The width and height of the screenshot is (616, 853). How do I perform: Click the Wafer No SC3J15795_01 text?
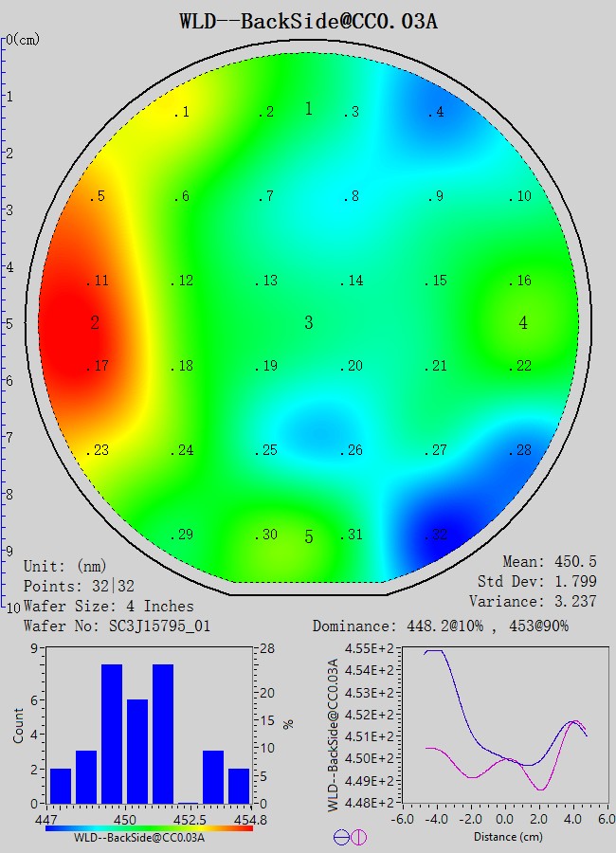click(121, 626)
